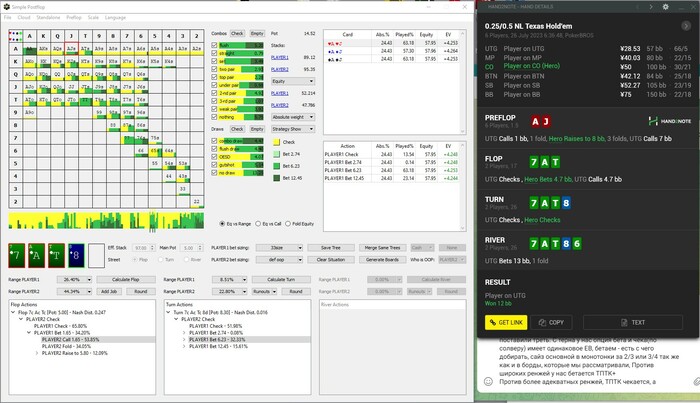Image resolution: width=700 pixels, height=403 pixels.
Task: Click the suits selector icon in range matrix
Action: coord(15,36)
